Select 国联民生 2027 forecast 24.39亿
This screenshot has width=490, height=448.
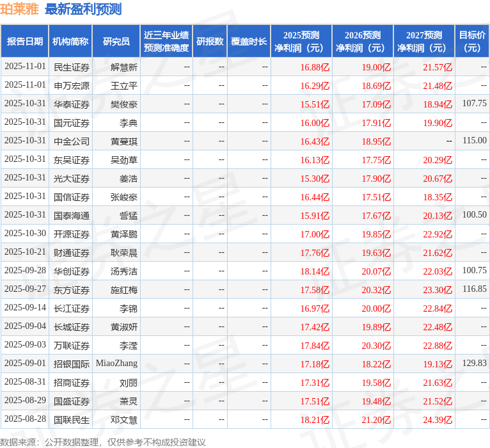tap(438, 420)
